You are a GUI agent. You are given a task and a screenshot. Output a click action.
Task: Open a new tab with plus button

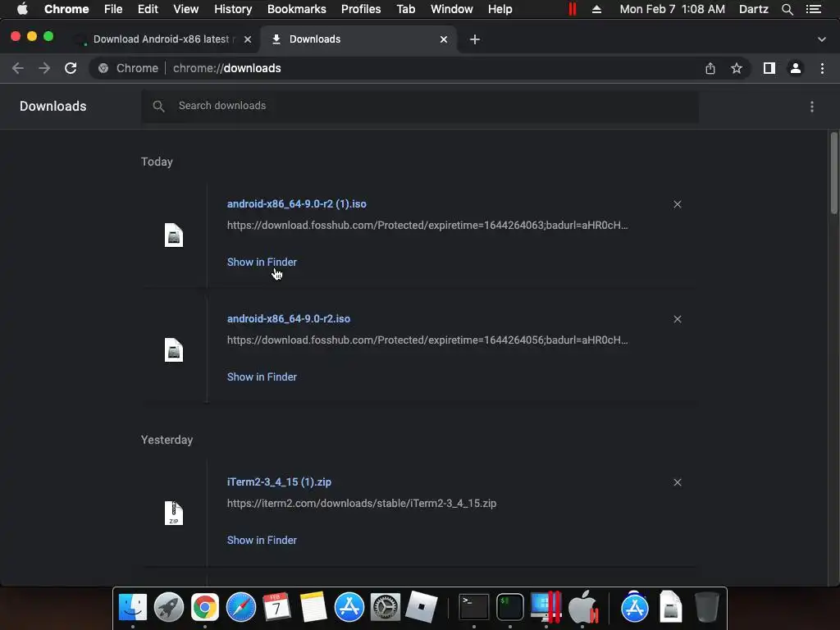tap(475, 39)
